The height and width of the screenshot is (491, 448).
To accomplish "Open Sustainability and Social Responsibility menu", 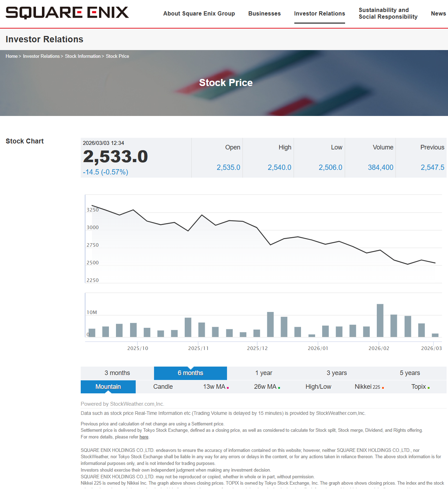I will point(388,13).
